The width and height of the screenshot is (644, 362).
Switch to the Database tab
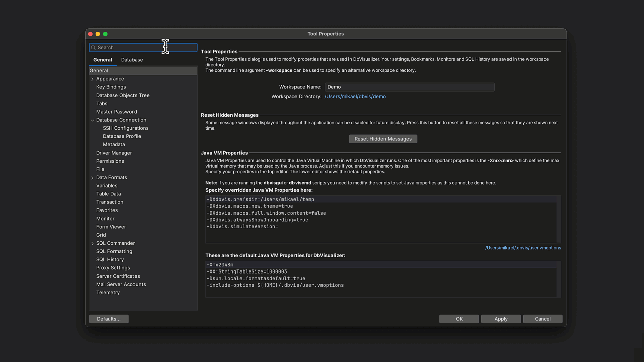[x=132, y=60]
